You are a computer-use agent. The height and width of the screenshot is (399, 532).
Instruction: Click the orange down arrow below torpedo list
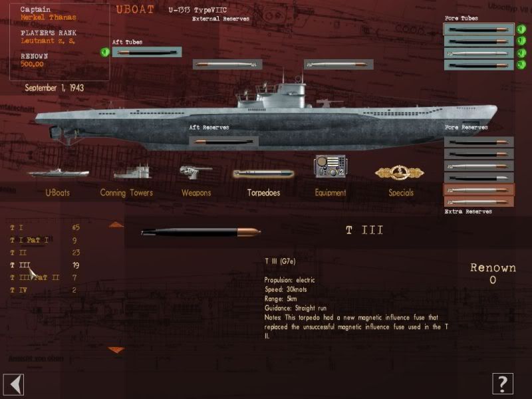coord(116,350)
